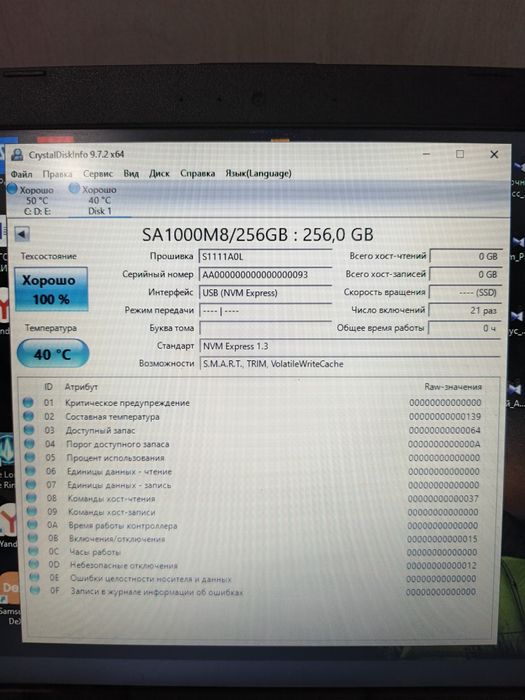525x700 pixels.
Task: Click the Общее время работы value 0 ч
Action: (465, 328)
